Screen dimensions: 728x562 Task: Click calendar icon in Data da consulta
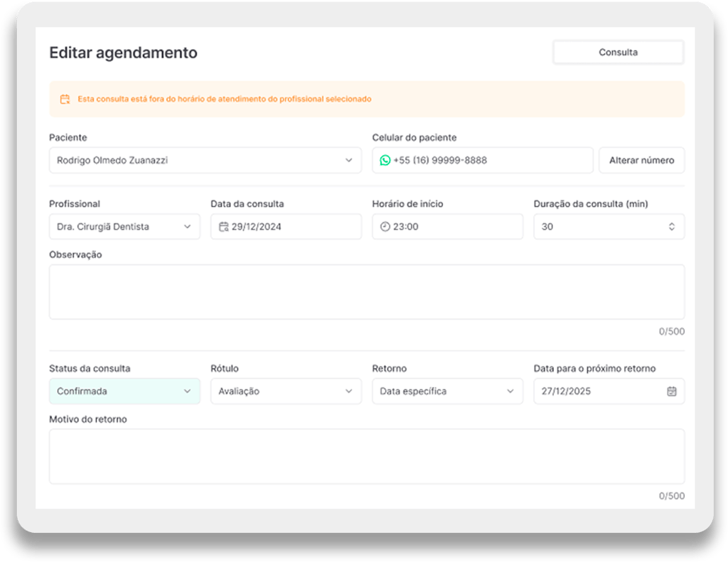click(x=224, y=227)
